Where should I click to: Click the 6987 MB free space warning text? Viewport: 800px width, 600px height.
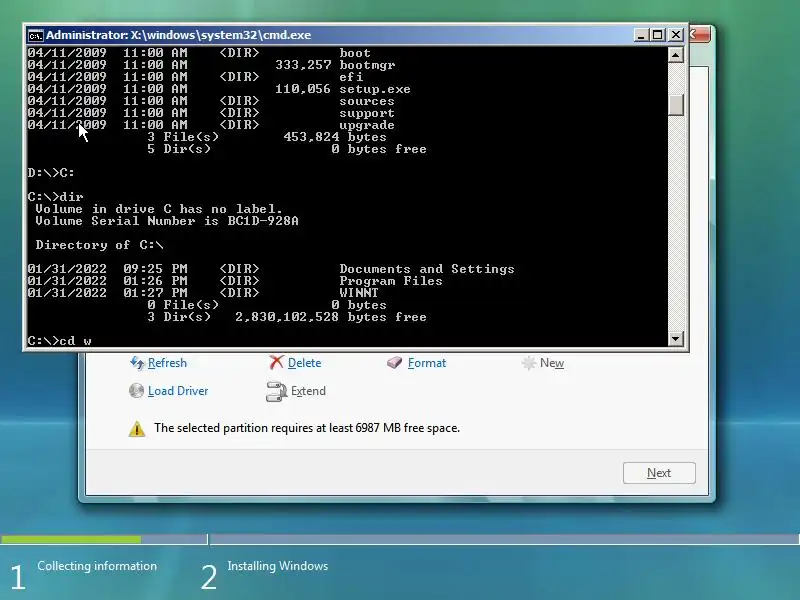tap(307, 428)
